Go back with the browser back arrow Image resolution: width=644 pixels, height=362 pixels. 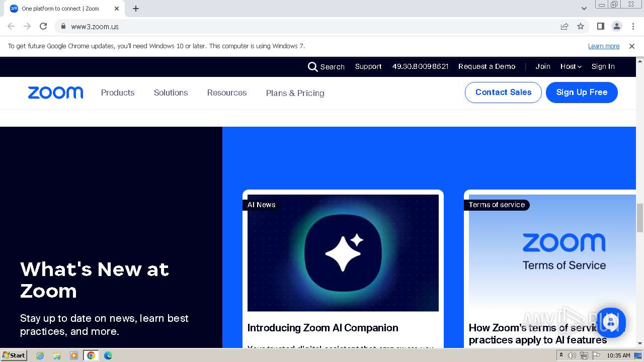click(x=11, y=26)
